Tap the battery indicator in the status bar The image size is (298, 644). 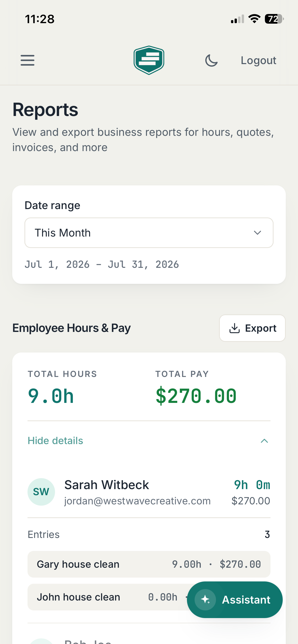point(275,19)
